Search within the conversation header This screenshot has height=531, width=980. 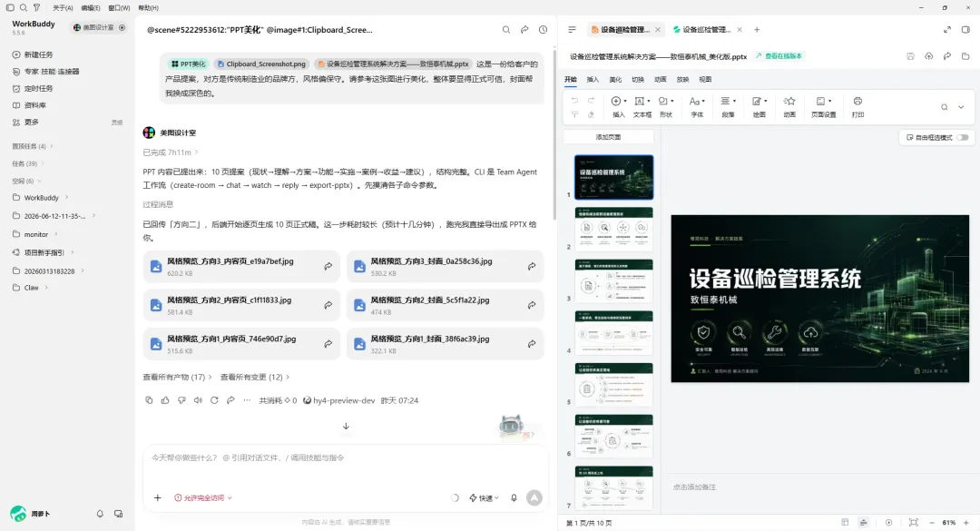pyautogui.click(x=506, y=29)
